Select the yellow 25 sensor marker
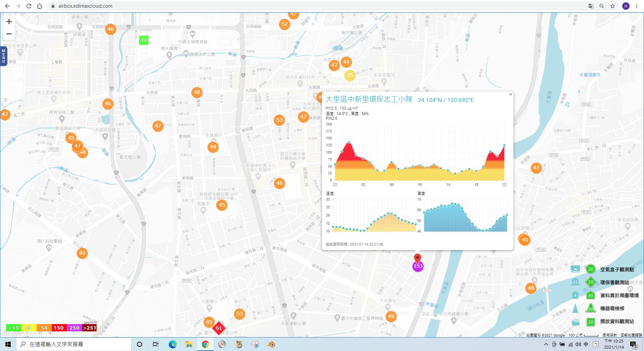The height and width of the screenshot is (351, 644). point(350,75)
